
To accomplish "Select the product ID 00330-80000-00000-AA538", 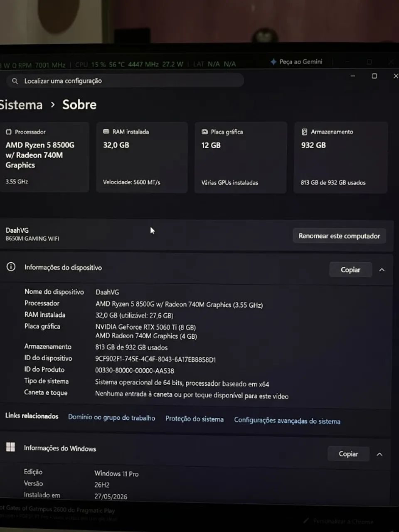I will 135,371.
